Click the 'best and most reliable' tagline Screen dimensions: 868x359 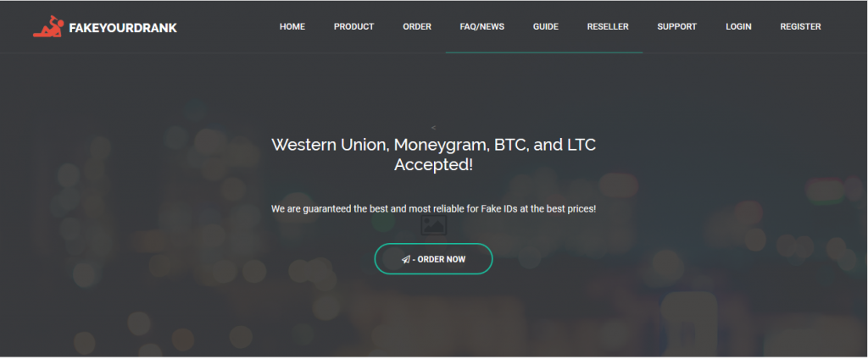point(433,209)
